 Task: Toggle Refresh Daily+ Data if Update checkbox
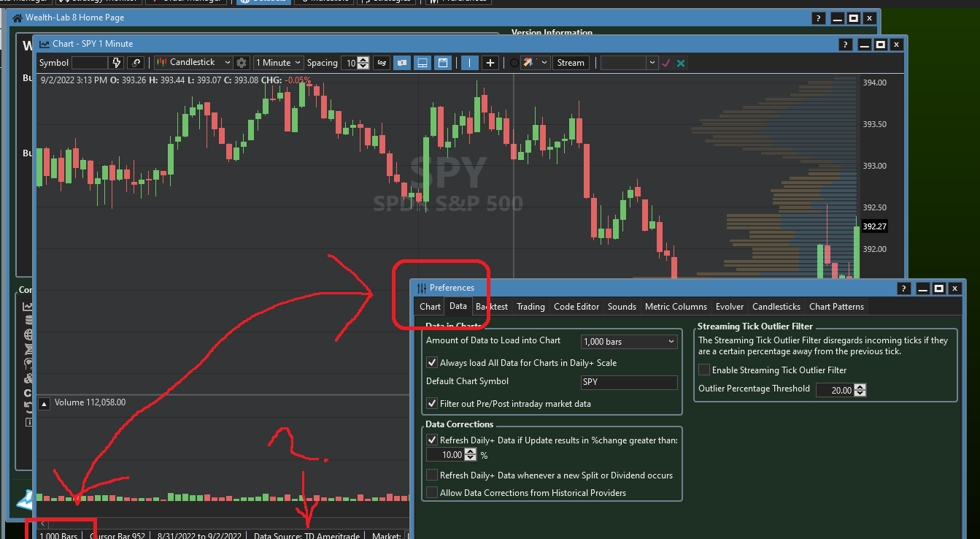click(x=431, y=440)
